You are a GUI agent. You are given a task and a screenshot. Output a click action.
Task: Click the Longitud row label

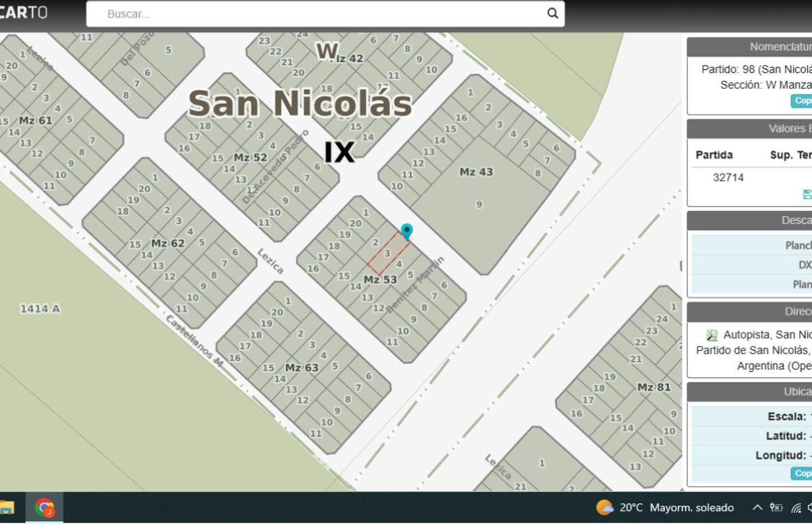(x=780, y=456)
